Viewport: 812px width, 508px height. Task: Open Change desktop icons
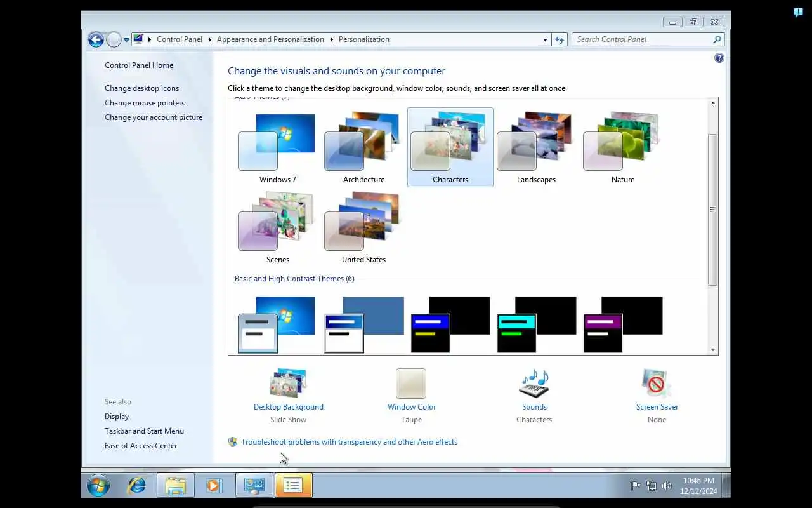coord(141,88)
